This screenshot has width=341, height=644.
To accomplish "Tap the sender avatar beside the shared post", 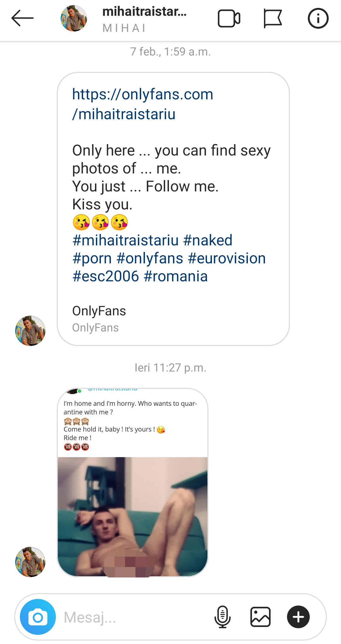I will (30, 562).
